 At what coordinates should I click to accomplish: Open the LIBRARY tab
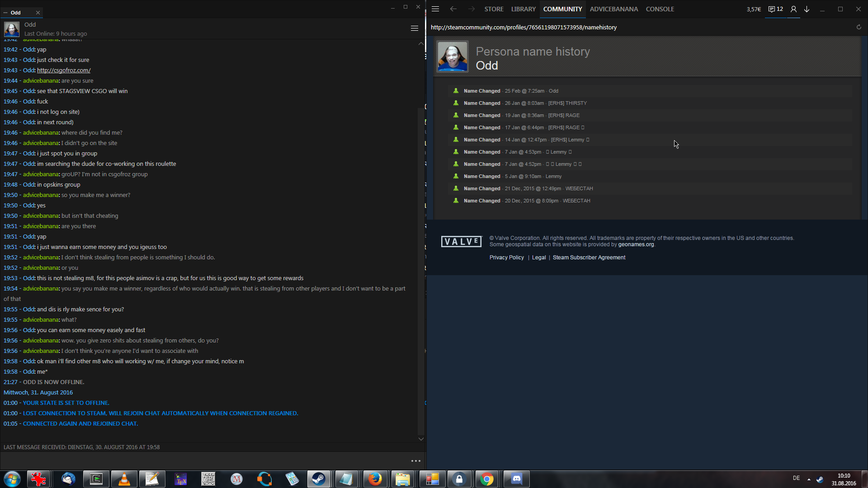click(x=524, y=9)
